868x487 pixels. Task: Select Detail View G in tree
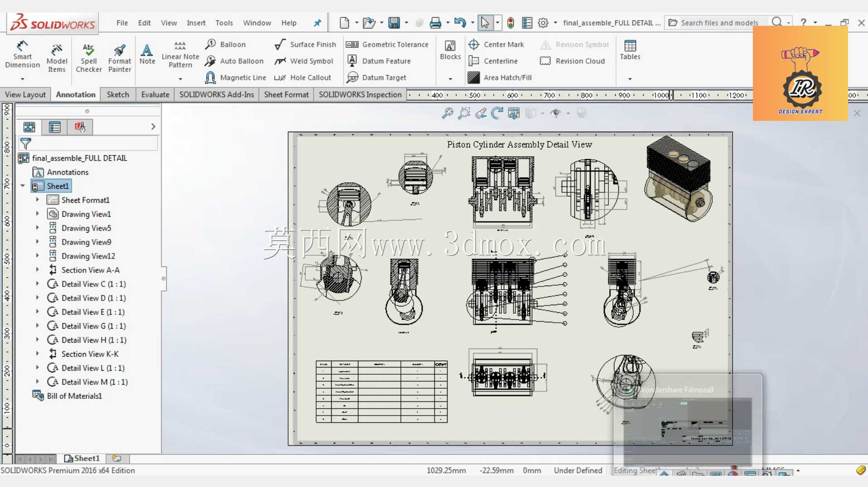(x=87, y=326)
